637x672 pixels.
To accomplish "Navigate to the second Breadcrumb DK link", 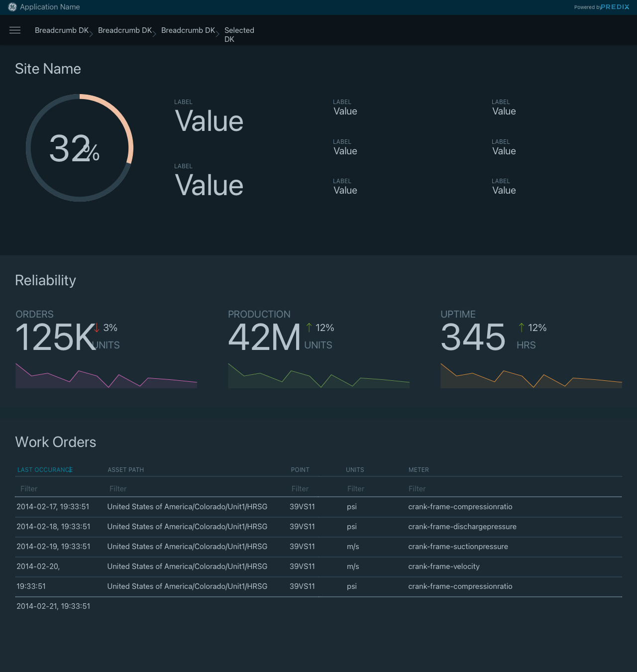I will [125, 30].
